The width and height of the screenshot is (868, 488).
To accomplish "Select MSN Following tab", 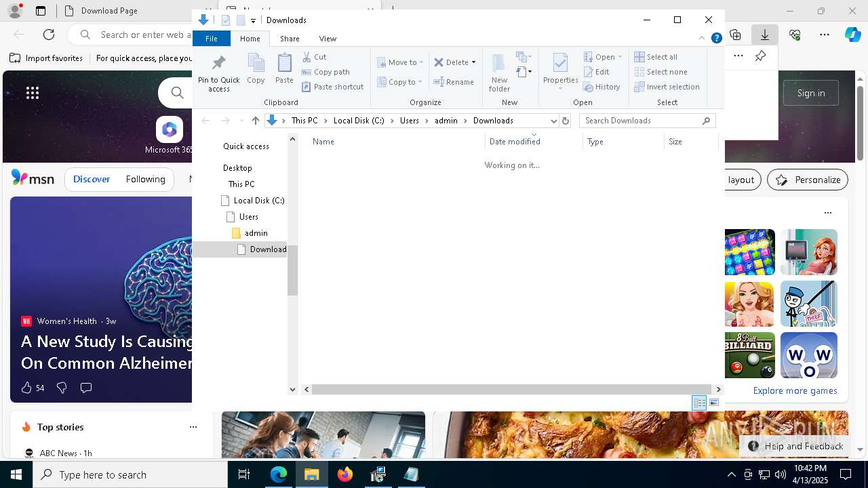I will pyautogui.click(x=145, y=179).
